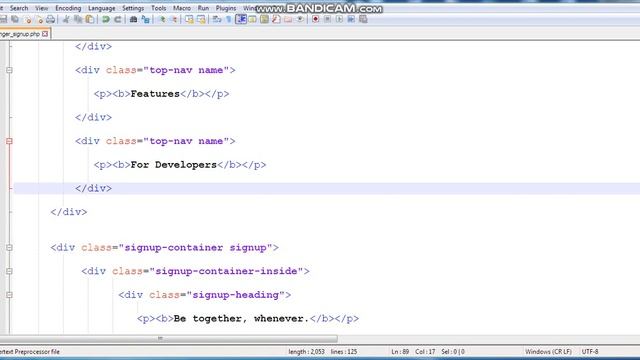This screenshot has height=360, width=640.
Task: Click the UTF-8 encoding indicator
Action: [x=590, y=352]
